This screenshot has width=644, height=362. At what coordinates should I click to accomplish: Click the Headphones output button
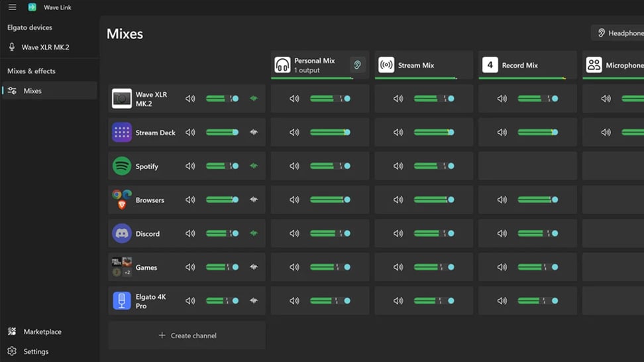click(x=617, y=33)
